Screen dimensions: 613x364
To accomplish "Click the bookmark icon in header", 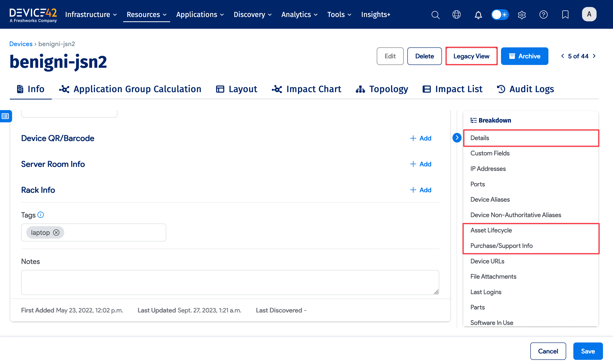I will click(565, 15).
